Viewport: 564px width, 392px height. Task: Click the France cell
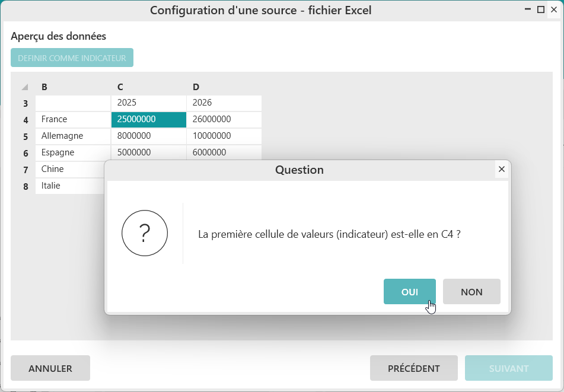tap(72, 119)
